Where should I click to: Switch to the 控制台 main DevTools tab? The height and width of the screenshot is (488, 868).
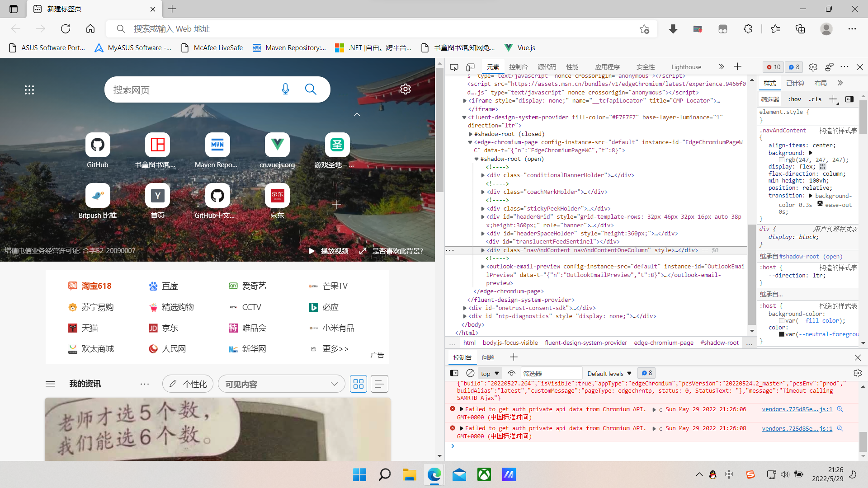point(518,67)
